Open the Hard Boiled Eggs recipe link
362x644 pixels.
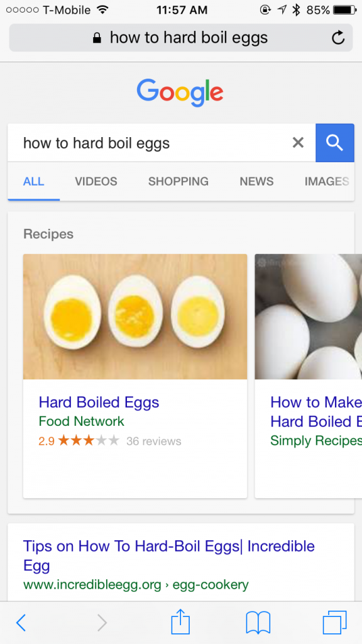[x=99, y=402]
